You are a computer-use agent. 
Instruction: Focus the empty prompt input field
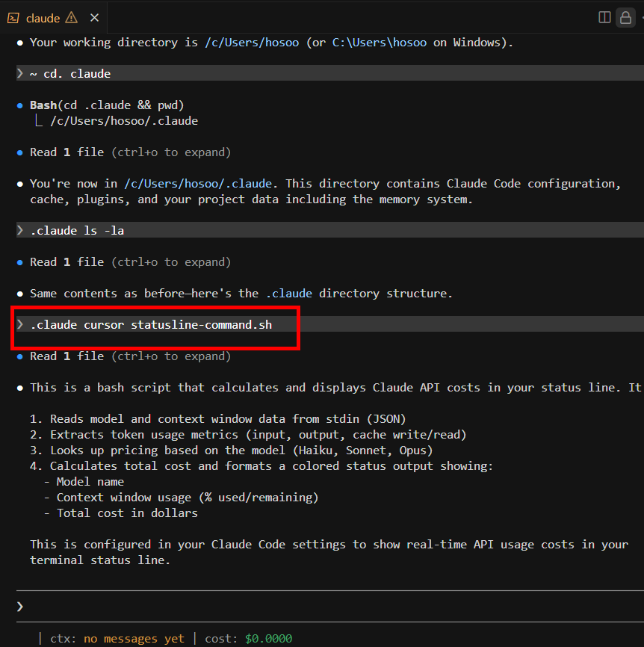coord(330,606)
